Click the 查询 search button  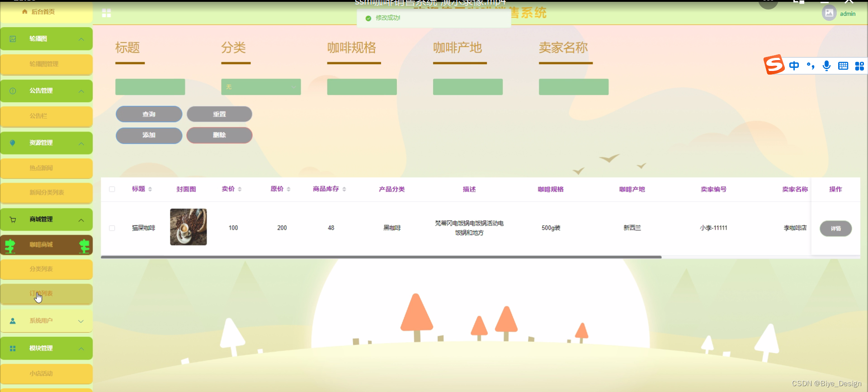(x=149, y=114)
